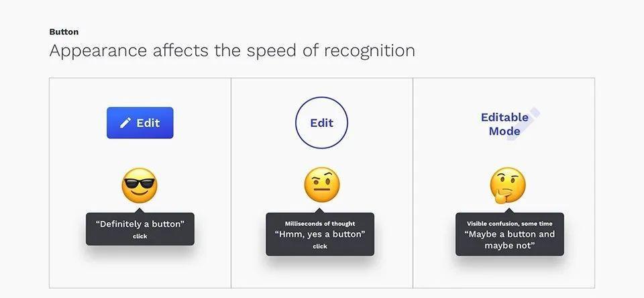Click the faded pencil behind Editable Mode
Image resolution: width=644 pixels, height=298 pixels.
click(x=524, y=124)
